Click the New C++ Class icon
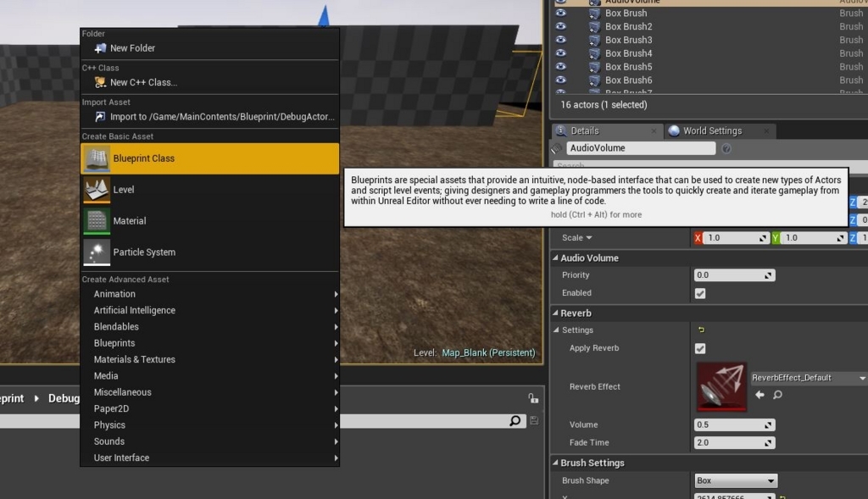Screen dimensions: 868x499 tap(100, 82)
